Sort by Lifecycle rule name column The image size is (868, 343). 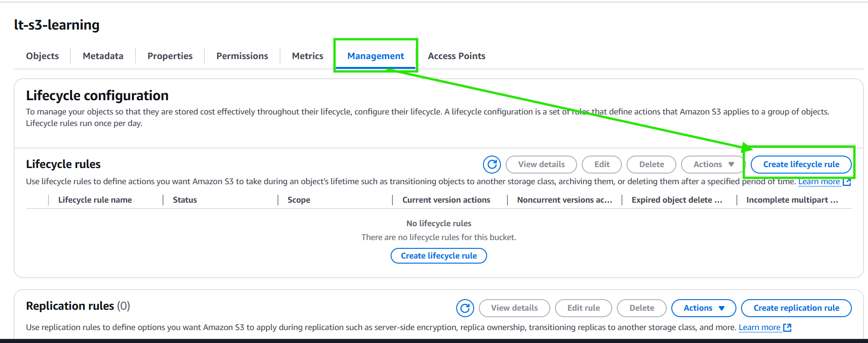(95, 200)
